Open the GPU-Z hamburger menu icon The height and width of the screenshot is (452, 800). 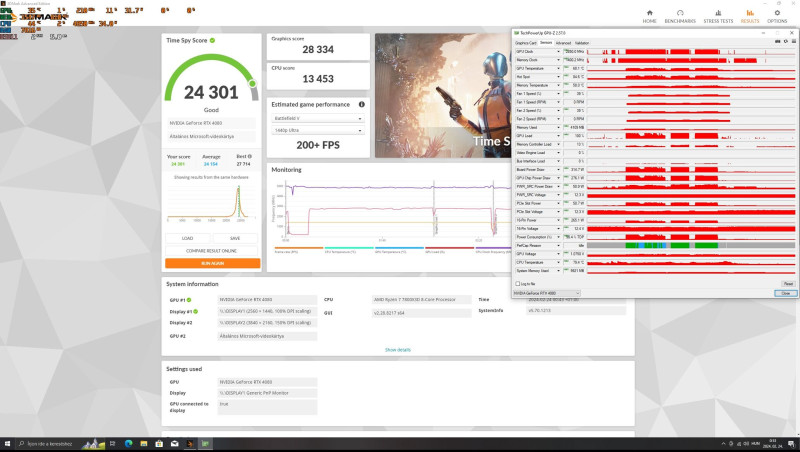[x=793, y=41]
